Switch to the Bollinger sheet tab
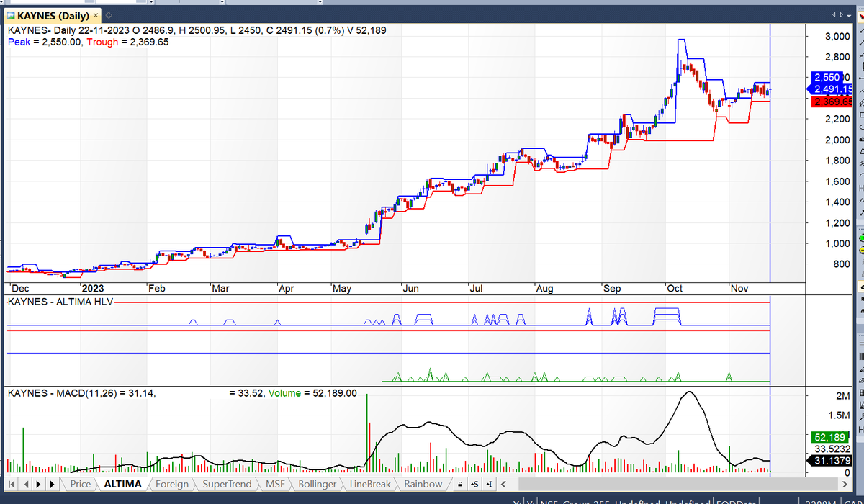The width and height of the screenshot is (864, 504). [x=317, y=484]
